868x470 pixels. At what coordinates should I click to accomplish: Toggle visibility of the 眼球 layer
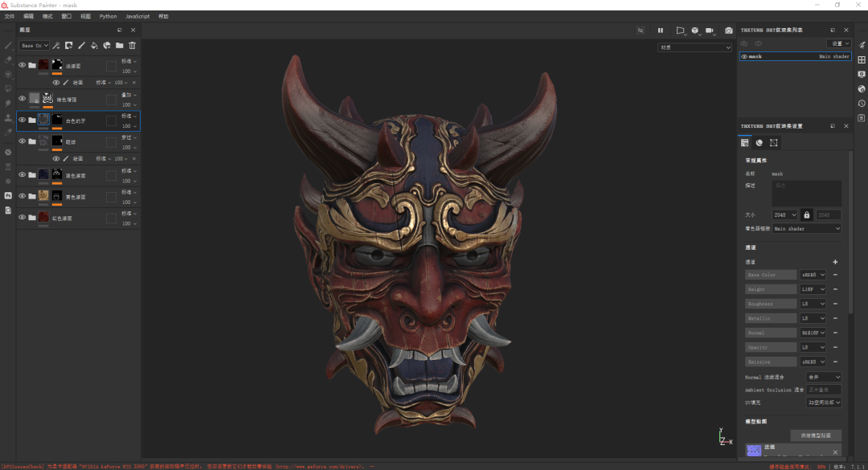[23, 141]
